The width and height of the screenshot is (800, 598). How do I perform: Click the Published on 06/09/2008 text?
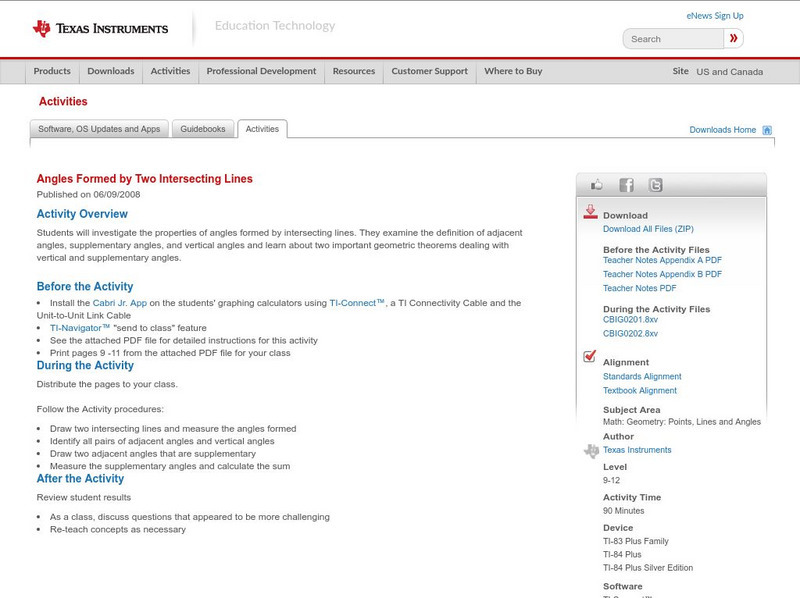click(x=88, y=194)
